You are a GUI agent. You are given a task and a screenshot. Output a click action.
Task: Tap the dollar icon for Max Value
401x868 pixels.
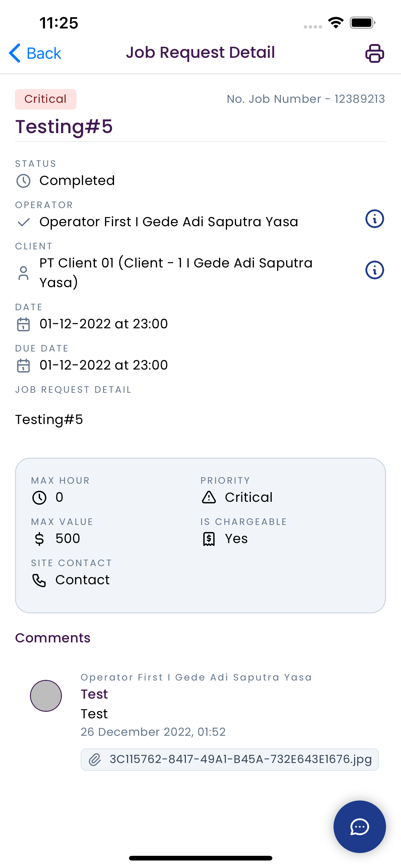point(39,539)
